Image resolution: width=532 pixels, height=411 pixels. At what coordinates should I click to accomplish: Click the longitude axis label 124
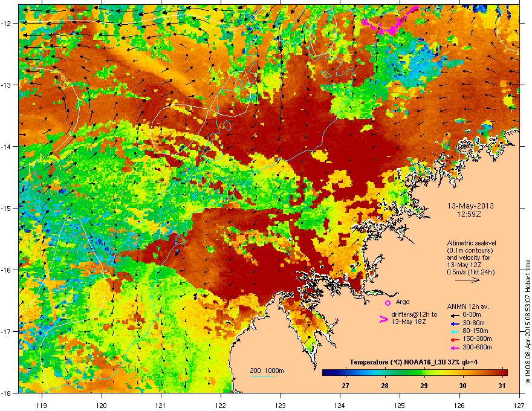tap(340, 406)
